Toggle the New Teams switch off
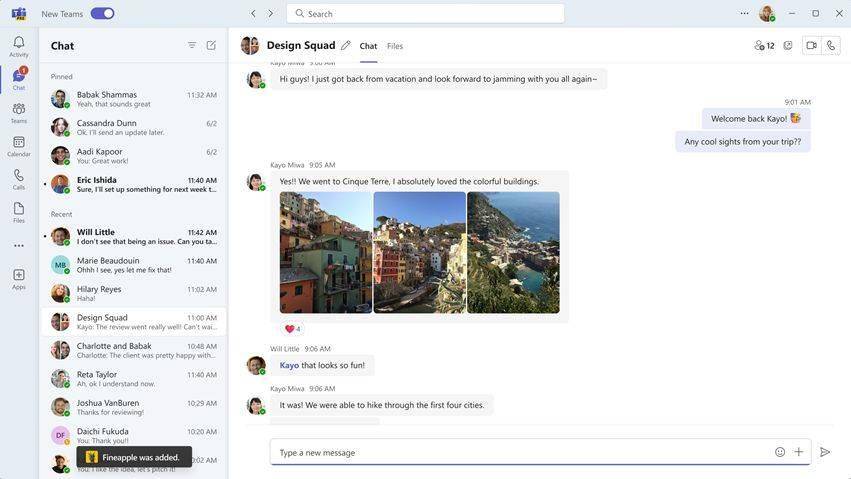Viewport: 851px width, 479px height. pyautogui.click(x=103, y=14)
